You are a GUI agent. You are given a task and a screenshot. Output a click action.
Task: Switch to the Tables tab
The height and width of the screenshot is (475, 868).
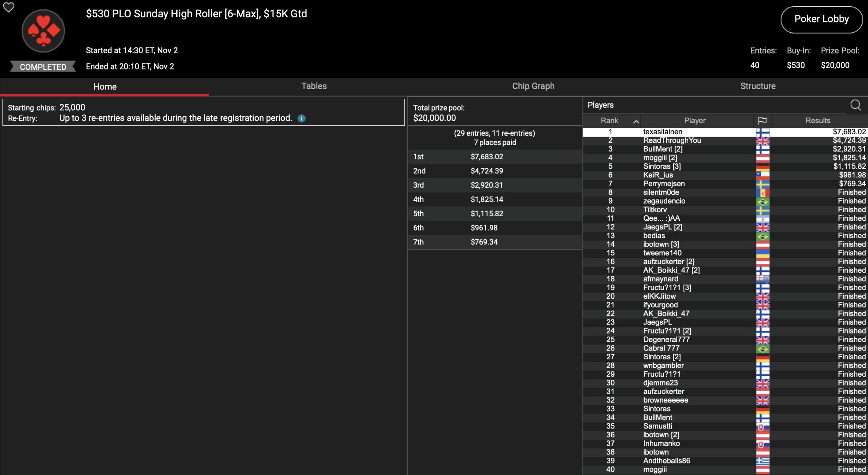click(314, 86)
